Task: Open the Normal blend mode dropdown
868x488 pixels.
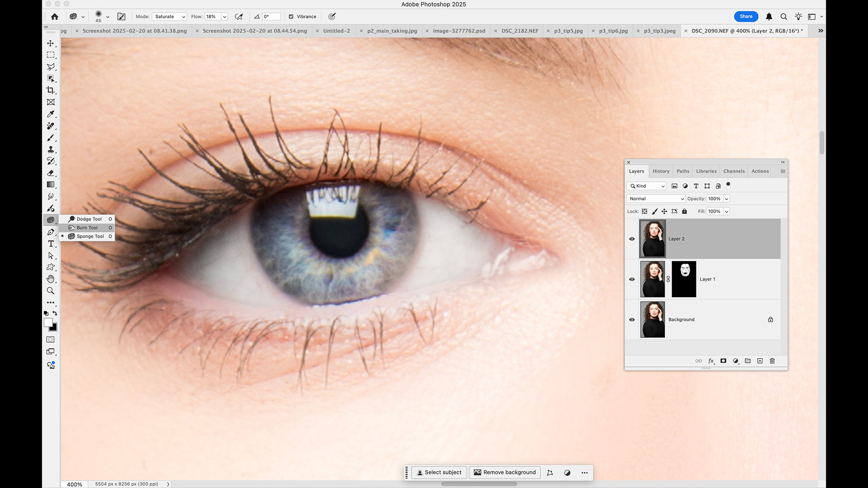Action: (x=656, y=199)
